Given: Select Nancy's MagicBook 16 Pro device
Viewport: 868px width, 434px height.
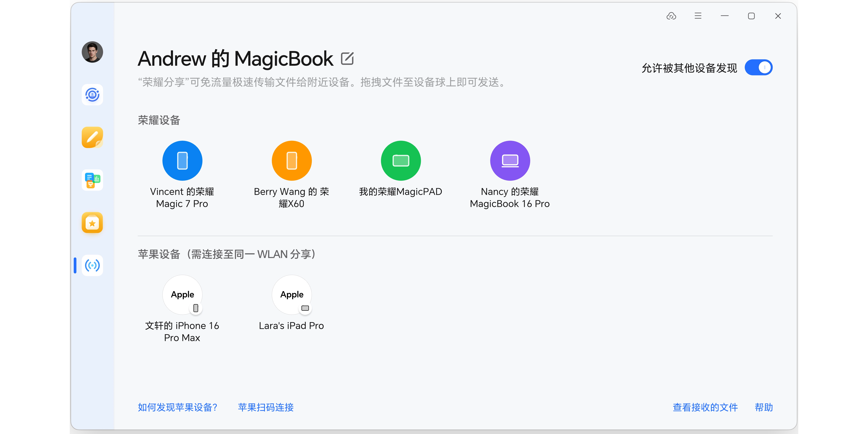Looking at the screenshot, I should click(x=510, y=161).
